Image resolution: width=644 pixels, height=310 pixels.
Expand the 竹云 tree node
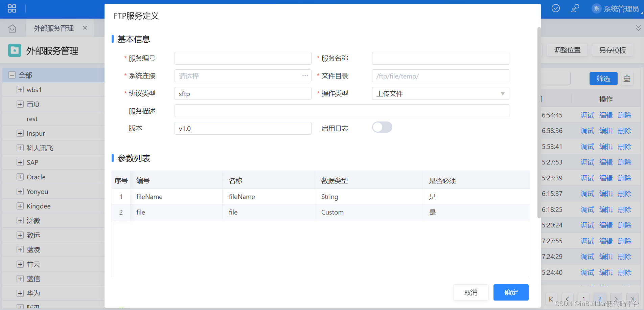20,264
